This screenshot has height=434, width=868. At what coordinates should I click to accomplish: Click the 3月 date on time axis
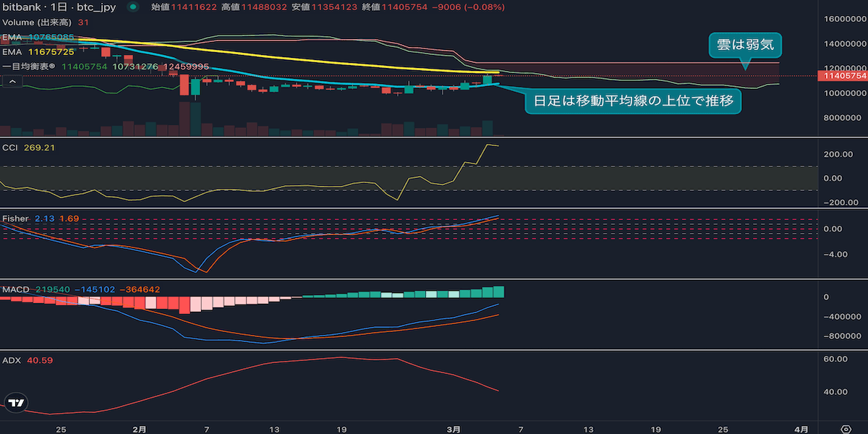453,428
